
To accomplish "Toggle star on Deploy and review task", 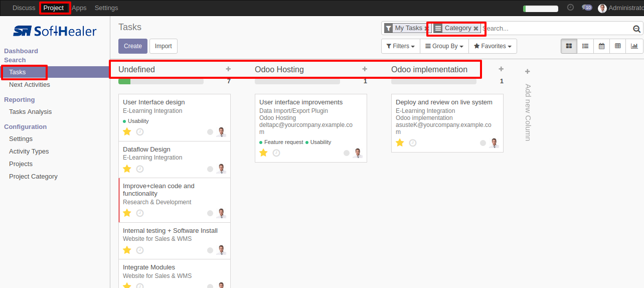I will [x=400, y=143].
